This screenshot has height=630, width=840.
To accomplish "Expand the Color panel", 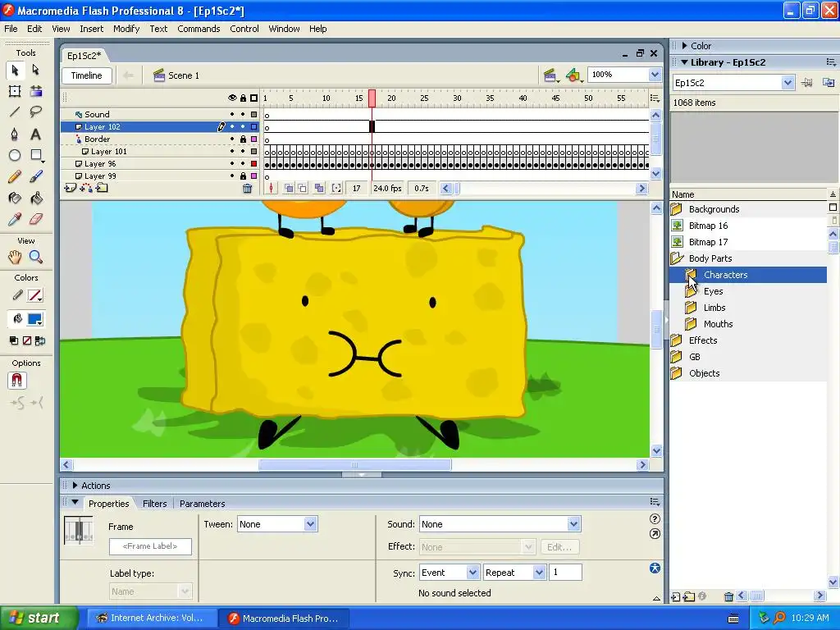I will tap(685, 46).
